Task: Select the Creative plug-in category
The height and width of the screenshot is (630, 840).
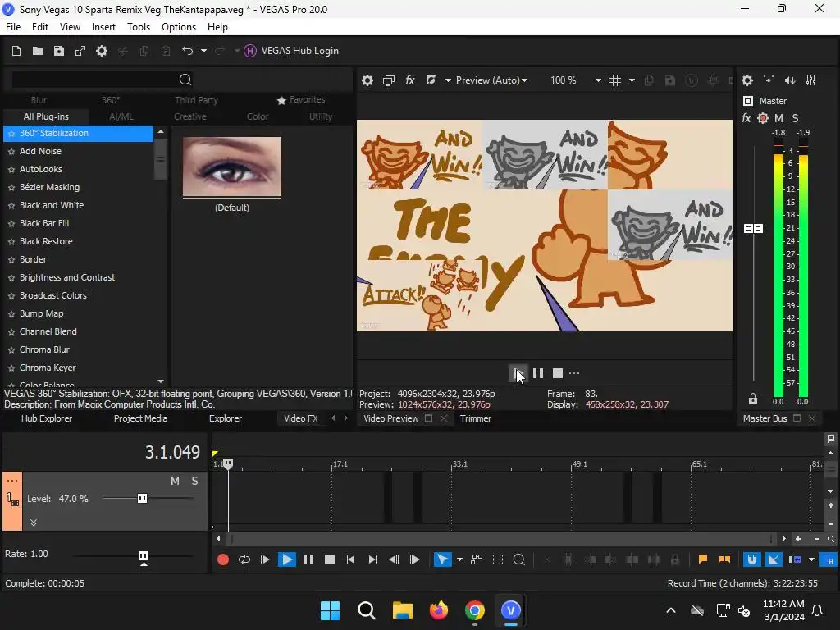Action: 190,116
